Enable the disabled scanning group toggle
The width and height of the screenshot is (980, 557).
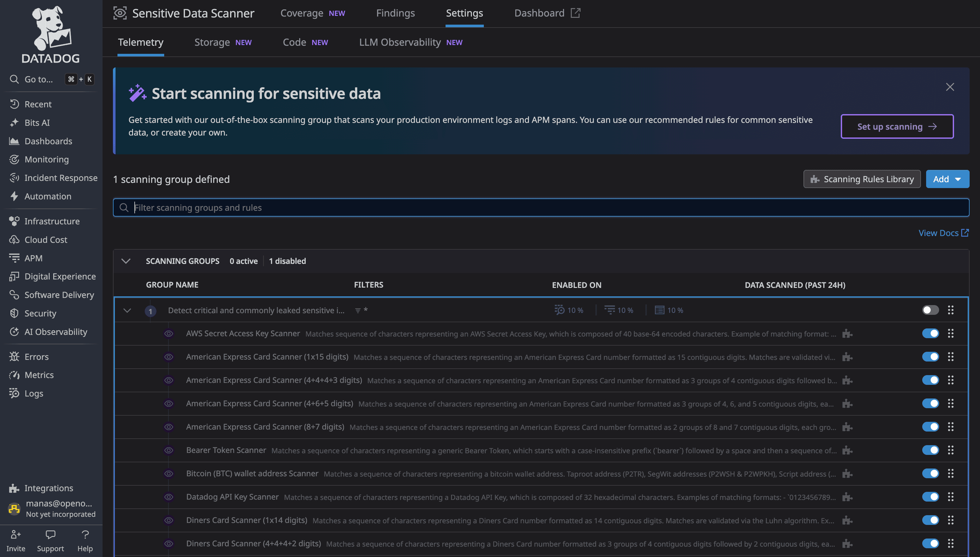pos(930,310)
